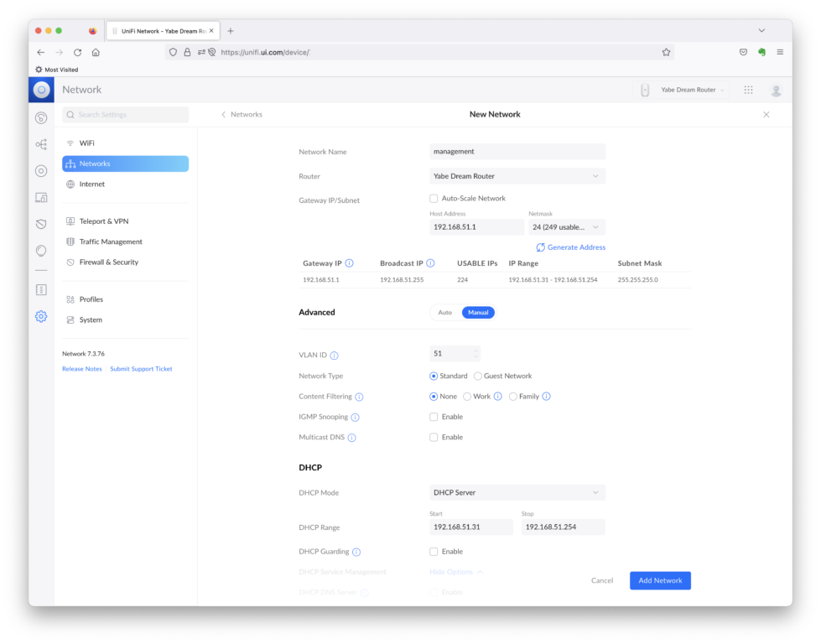Open the Evernote extension icon
The height and width of the screenshot is (644, 821).
click(x=761, y=52)
